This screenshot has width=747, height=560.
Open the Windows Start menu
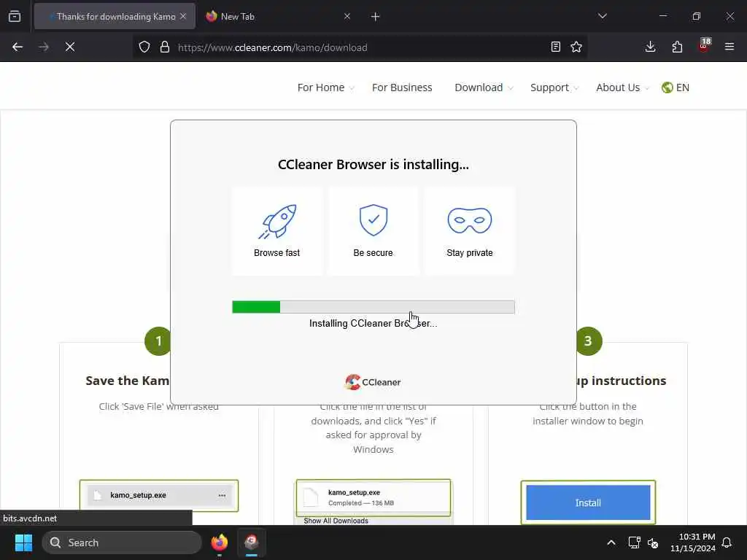23,542
